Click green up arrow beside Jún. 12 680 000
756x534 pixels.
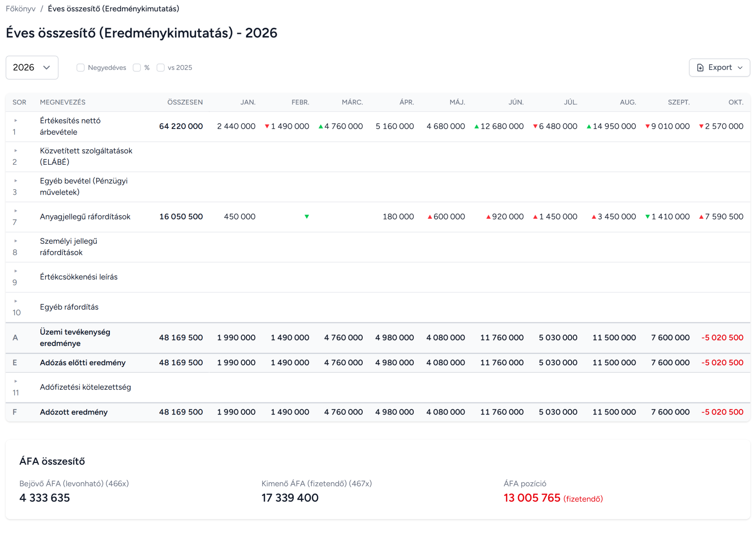coord(476,127)
